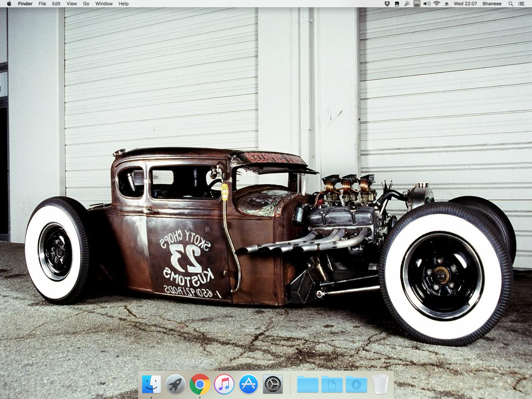Image resolution: width=532 pixels, height=399 pixels.
Task: Click the Wed 22:07 clock
Action: coord(465,4)
